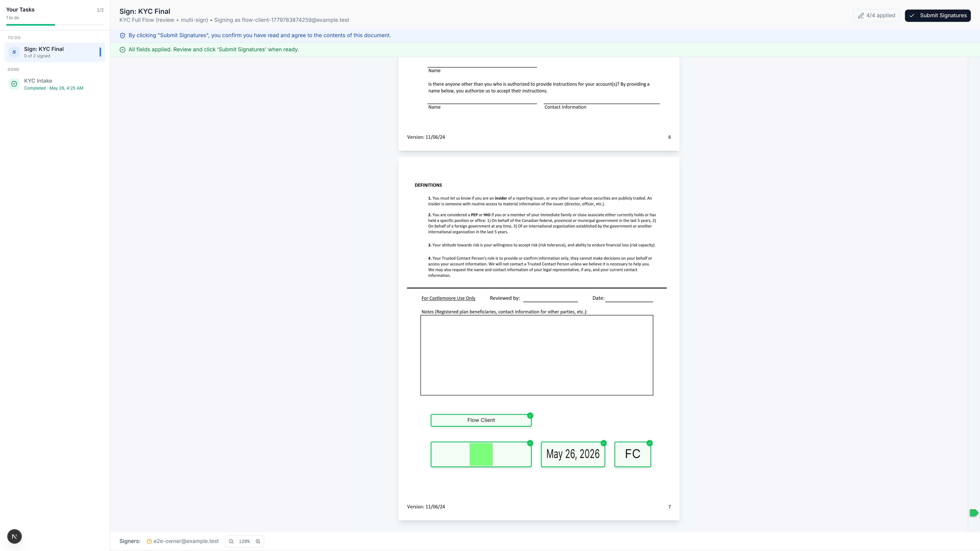Viewport: 980px width, 551px height.
Task: Click the For Castlemoore Use Only text
Action: point(448,298)
